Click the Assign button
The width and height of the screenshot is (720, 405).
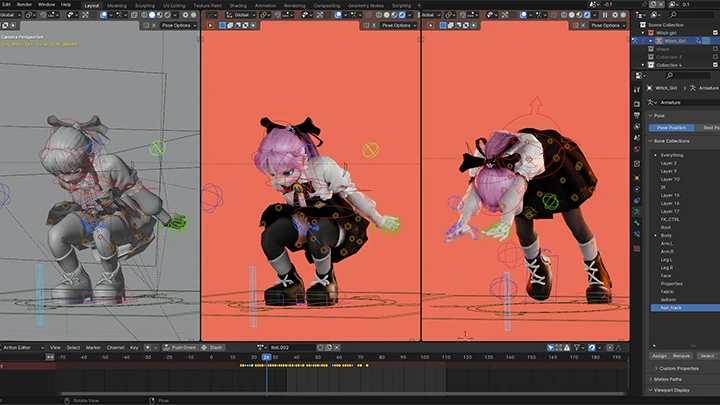659,356
